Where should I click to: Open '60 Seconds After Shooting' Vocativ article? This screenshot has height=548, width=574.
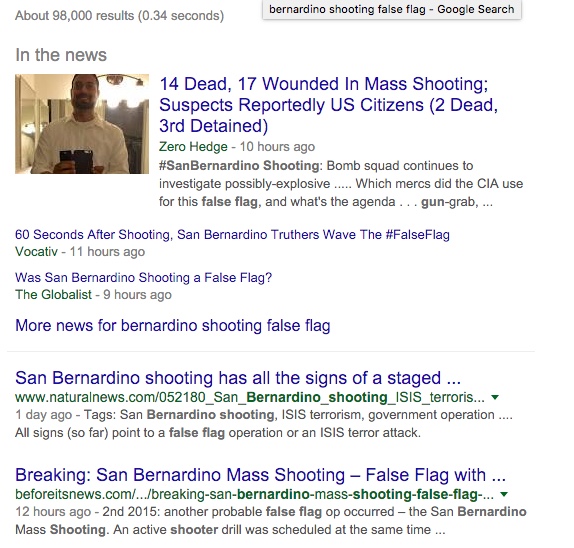coord(232,235)
